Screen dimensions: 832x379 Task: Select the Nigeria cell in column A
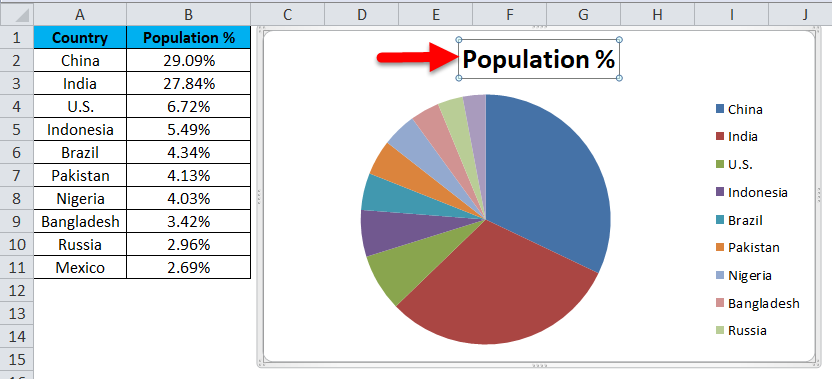coord(80,199)
